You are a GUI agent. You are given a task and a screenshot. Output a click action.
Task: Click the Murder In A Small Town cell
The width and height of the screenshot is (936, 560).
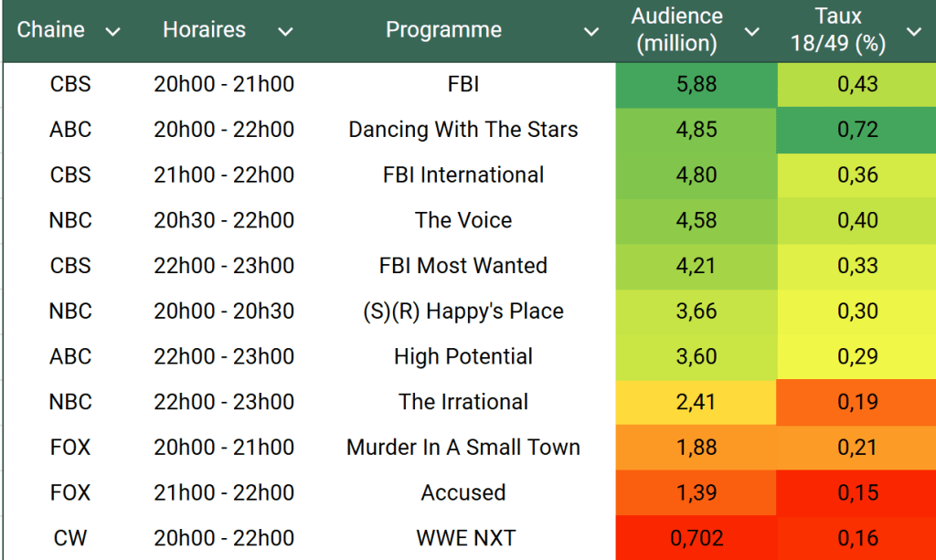click(463, 448)
